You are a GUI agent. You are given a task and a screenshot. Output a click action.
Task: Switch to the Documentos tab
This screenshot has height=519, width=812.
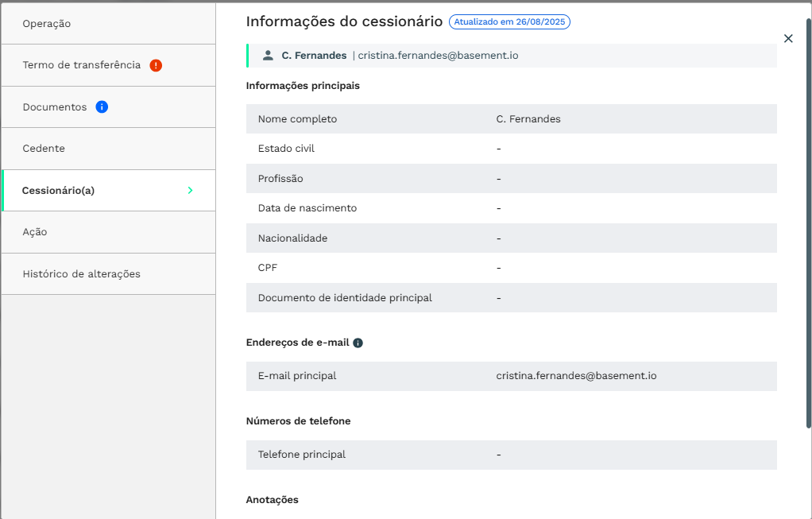pos(55,107)
